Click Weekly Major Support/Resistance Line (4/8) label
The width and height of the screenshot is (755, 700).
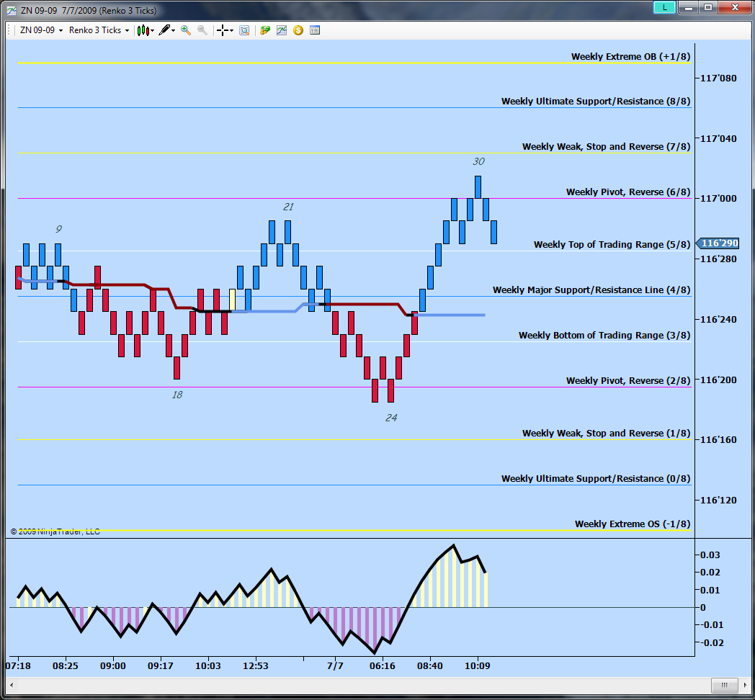[591, 290]
